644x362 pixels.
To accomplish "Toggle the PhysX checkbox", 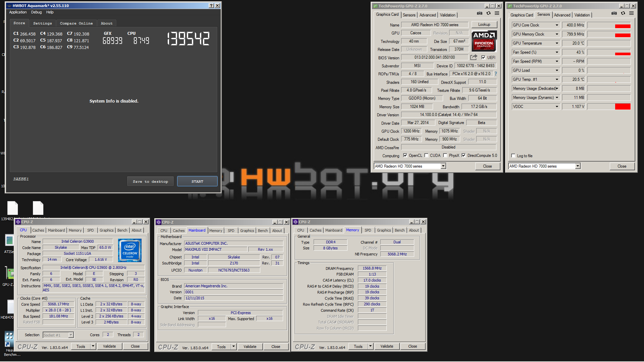I will tap(445, 155).
